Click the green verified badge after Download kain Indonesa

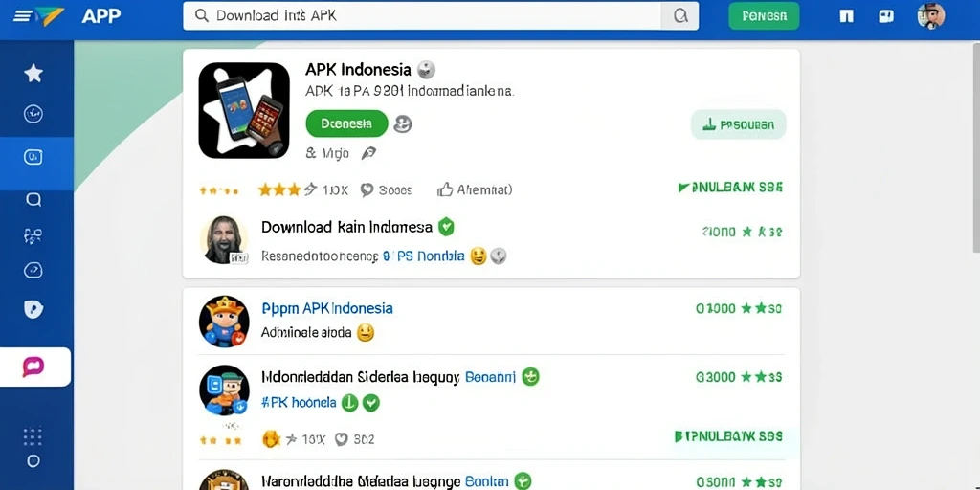(446, 226)
